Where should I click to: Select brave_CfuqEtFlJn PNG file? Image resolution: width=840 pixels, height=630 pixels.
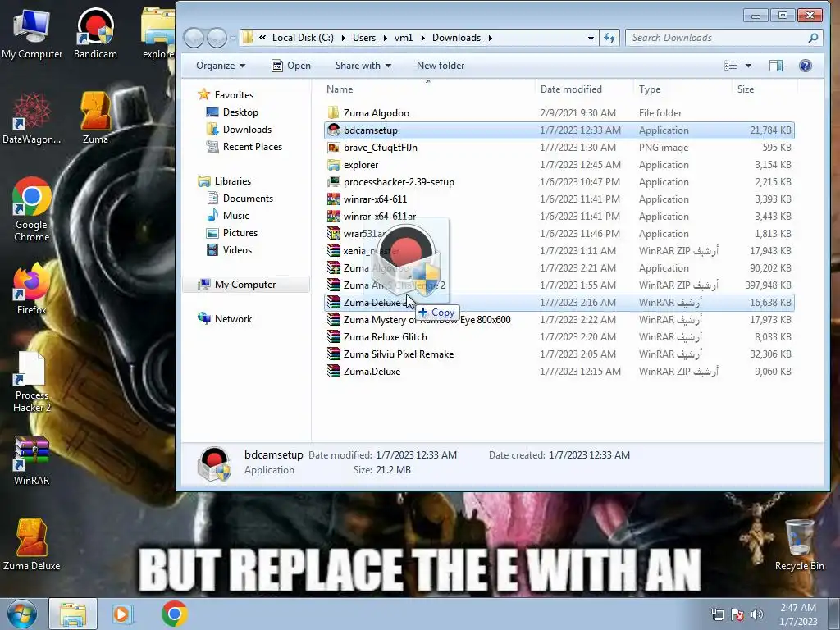(559, 148)
